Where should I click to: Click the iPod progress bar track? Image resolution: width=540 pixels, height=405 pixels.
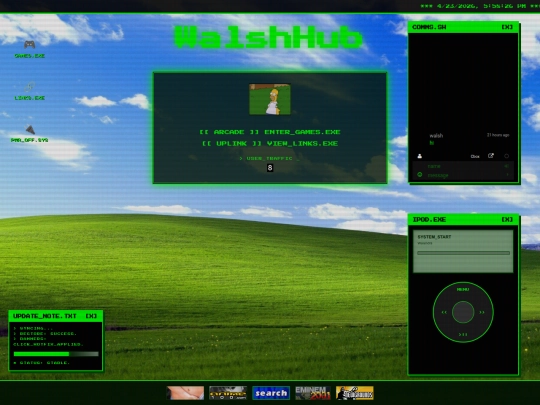[463, 253]
